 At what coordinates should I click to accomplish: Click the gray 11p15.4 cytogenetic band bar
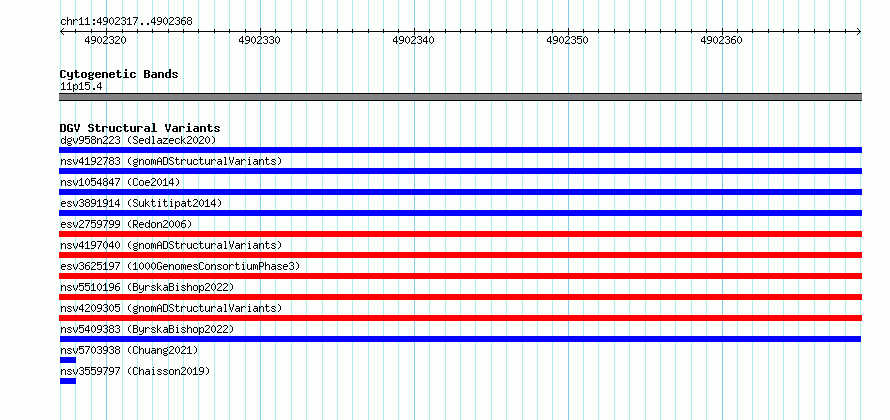point(460,97)
